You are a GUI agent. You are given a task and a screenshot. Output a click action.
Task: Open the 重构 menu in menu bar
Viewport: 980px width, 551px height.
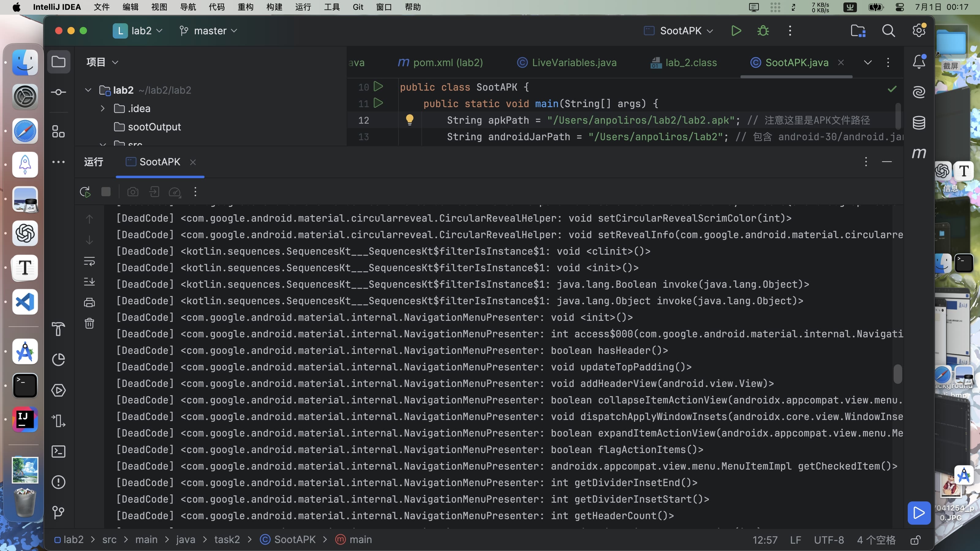[x=245, y=7]
